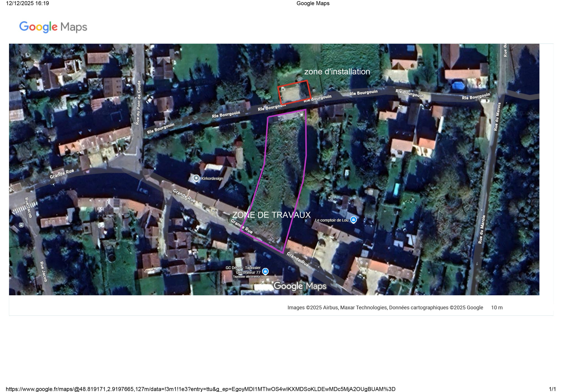Click the 'Rue du Marois' street label
This screenshot has width=573, height=392.
pyautogui.click(x=497, y=117)
